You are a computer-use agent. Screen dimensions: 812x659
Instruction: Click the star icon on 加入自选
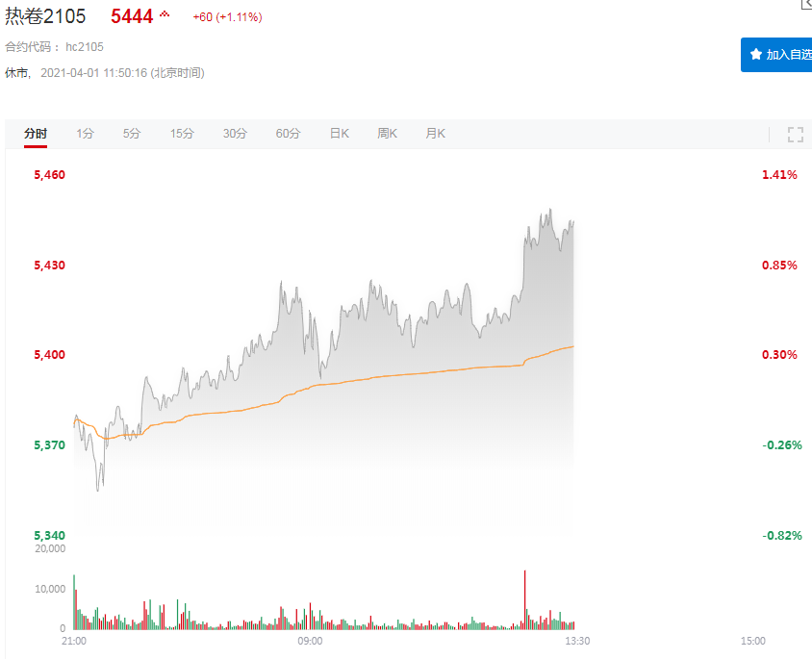pos(756,55)
